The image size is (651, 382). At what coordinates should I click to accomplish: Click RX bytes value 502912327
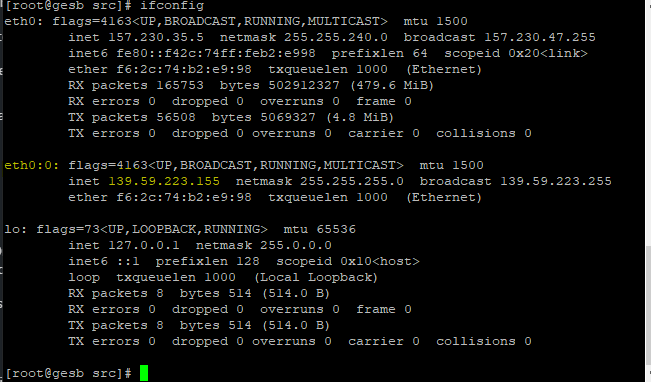point(303,85)
